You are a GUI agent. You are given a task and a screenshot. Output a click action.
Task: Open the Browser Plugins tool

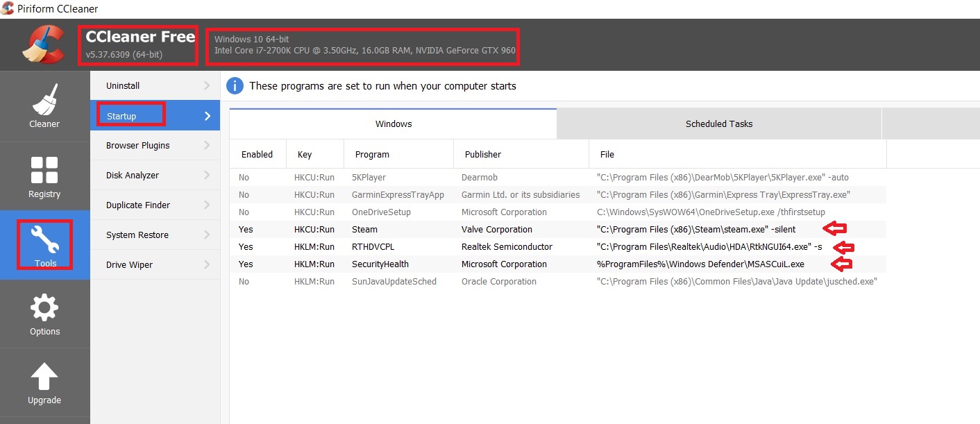(138, 146)
